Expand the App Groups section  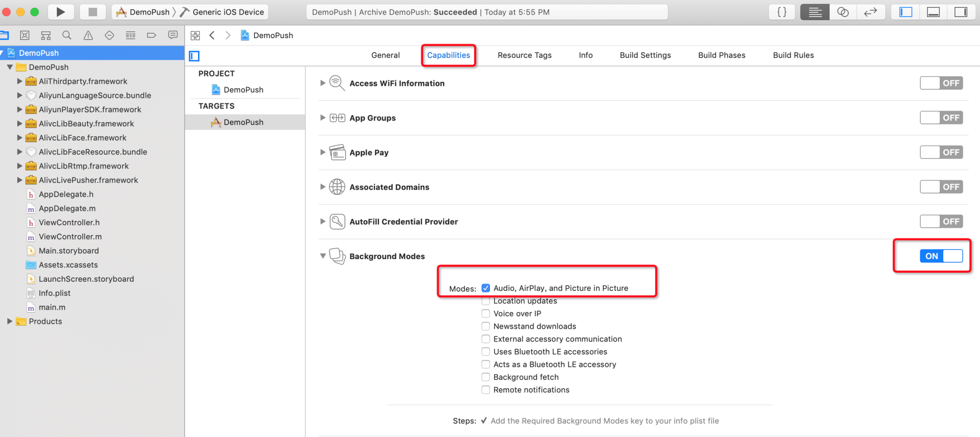coord(322,118)
